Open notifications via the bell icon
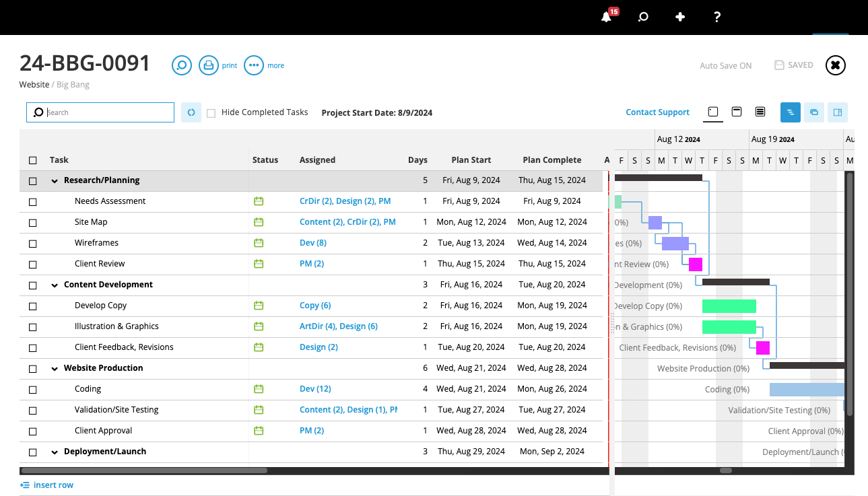 tap(605, 15)
